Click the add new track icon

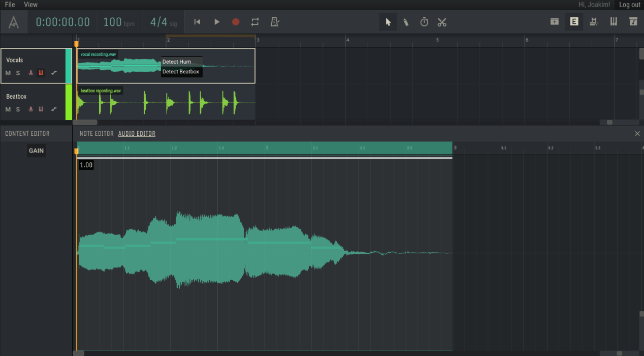point(554,21)
